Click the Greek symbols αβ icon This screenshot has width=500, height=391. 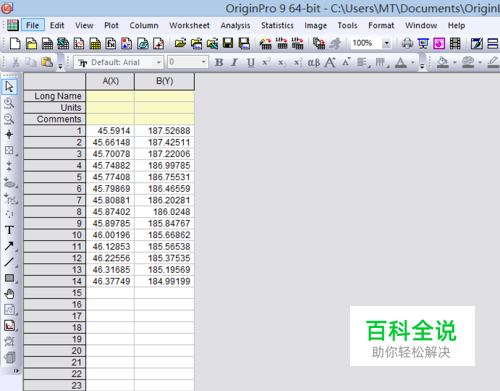click(x=314, y=62)
